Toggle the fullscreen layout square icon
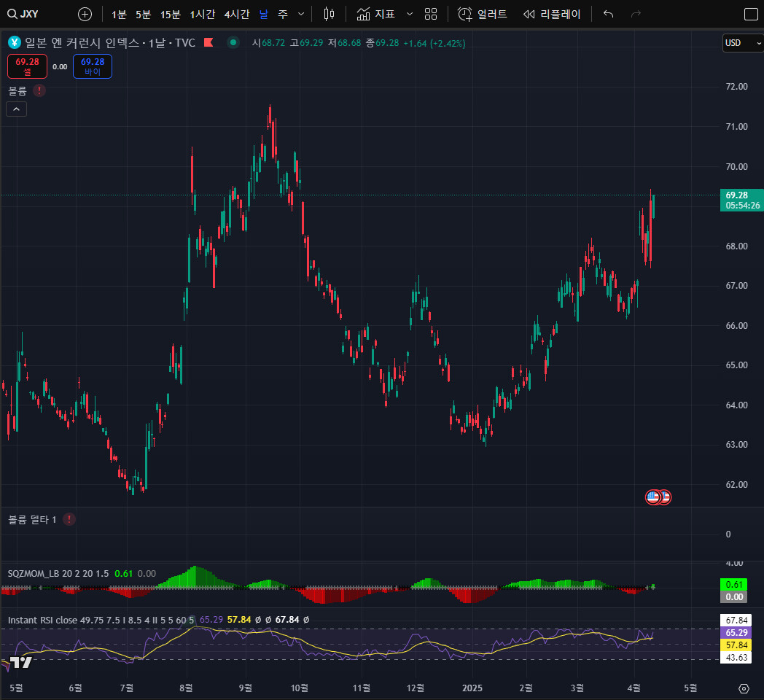The width and height of the screenshot is (764, 700). (750, 15)
